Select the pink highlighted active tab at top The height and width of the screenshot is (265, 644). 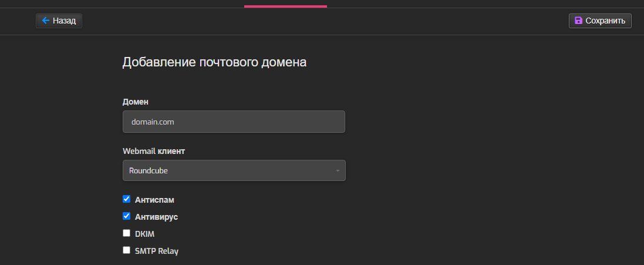(285, 6)
